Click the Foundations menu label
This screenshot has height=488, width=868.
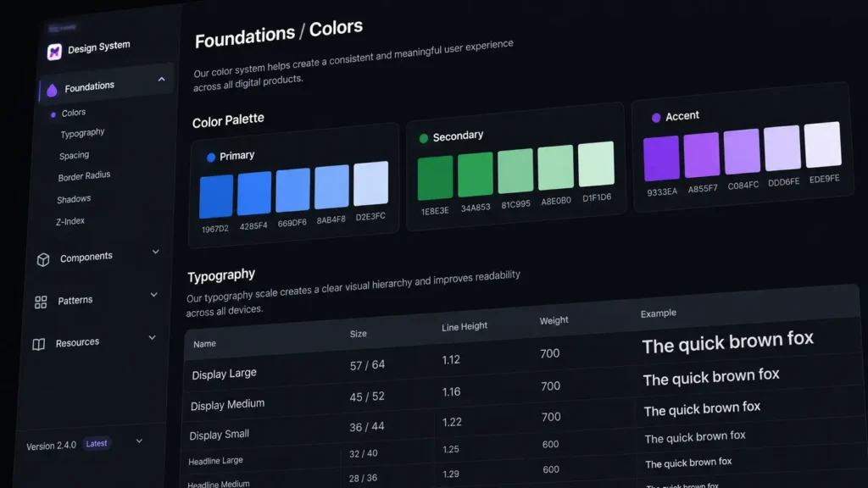(90, 86)
